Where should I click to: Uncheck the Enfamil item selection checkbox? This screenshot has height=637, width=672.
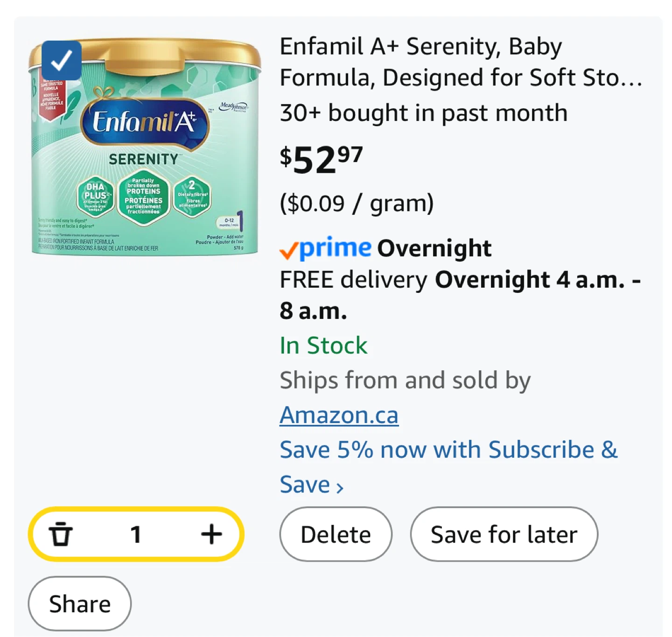pyautogui.click(x=62, y=60)
